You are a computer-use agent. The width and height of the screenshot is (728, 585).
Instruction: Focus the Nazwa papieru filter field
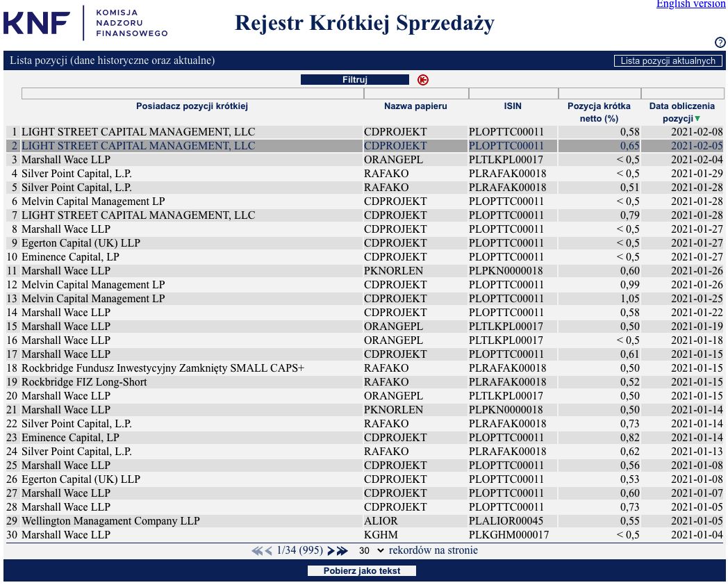click(416, 93)
